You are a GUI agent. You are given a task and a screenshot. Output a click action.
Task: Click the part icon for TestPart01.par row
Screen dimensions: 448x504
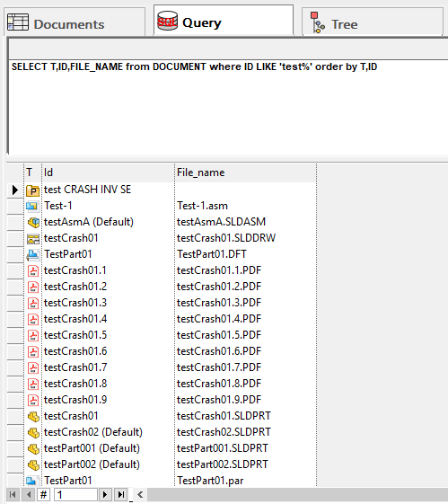(x=32, y=481)
